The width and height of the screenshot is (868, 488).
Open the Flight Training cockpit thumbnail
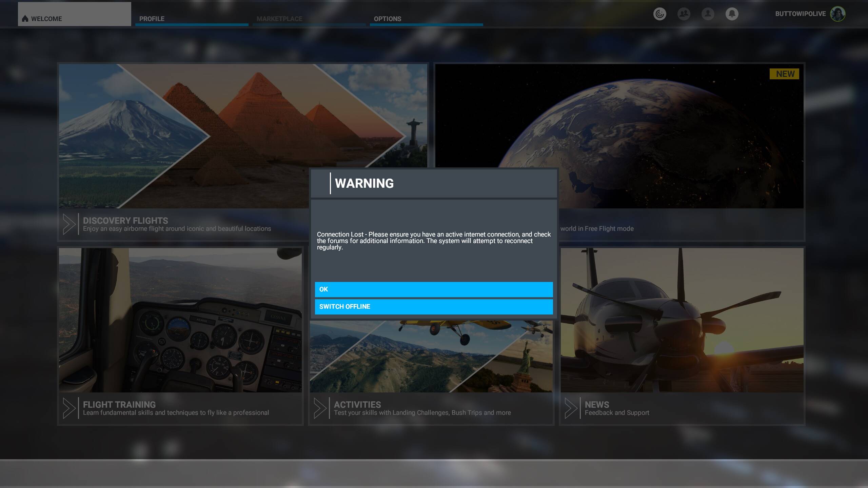180,320
